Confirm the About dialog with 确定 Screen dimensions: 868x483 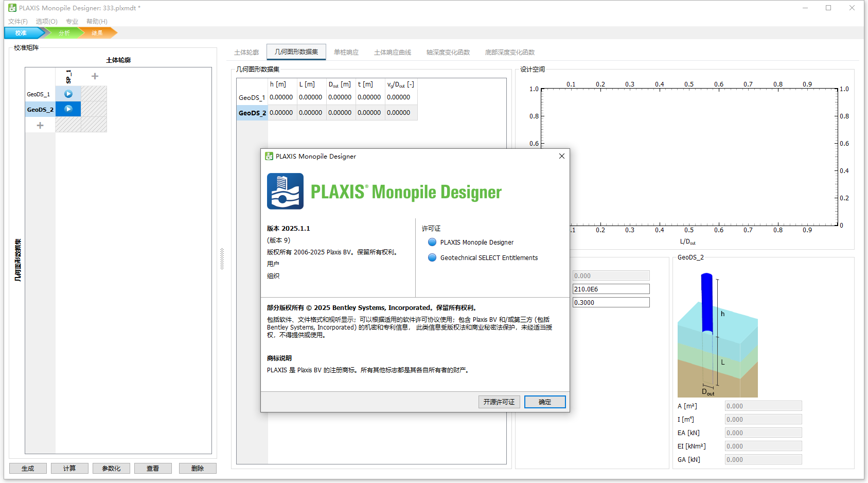(544, 402)
